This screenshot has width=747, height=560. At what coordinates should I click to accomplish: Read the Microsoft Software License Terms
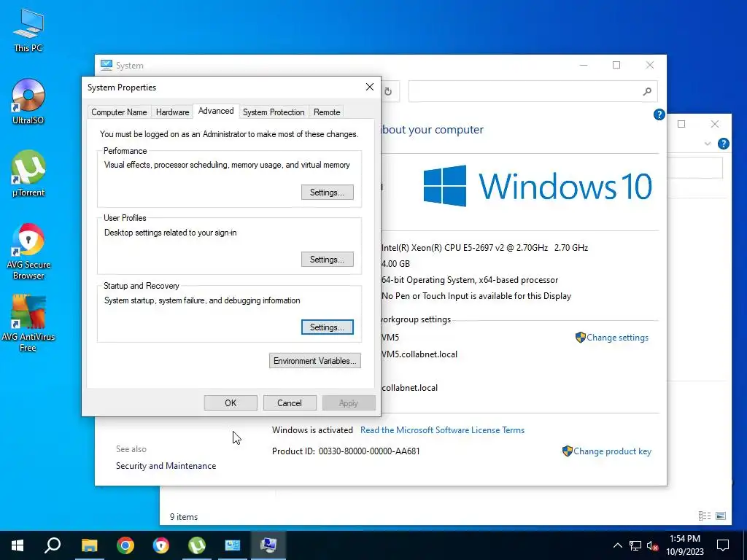[443, 430]
